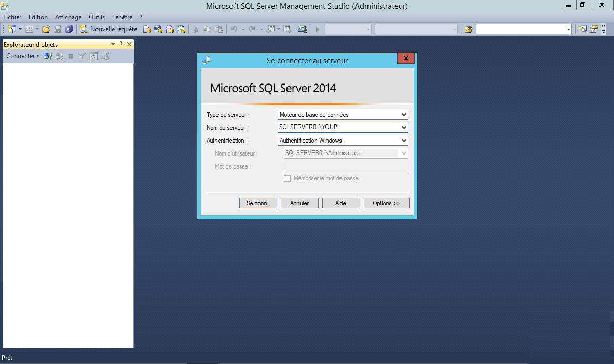Click the DMX query icon
The image size is (614, 364).
(x=170, y=29)
